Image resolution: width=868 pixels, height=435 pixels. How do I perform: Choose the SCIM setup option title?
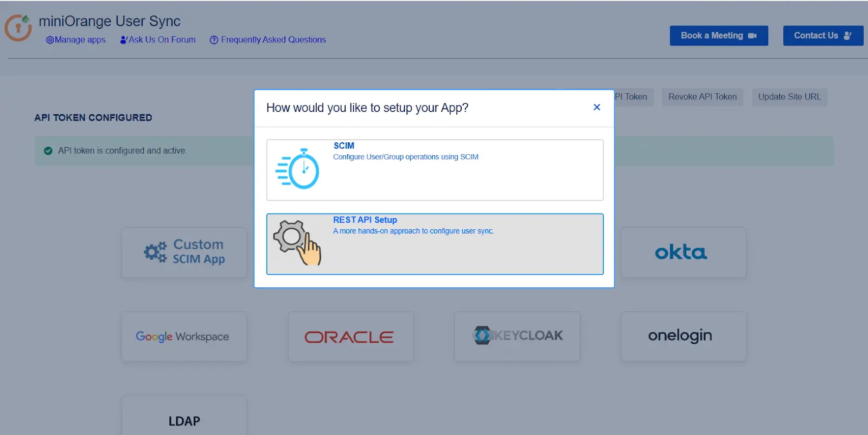pyautogui.click(x=344, y=146)
